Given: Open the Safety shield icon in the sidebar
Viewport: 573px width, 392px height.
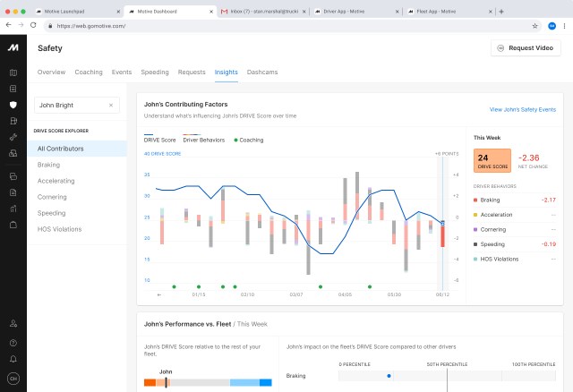Looking at the screenshot, I should tap(13, 105).
